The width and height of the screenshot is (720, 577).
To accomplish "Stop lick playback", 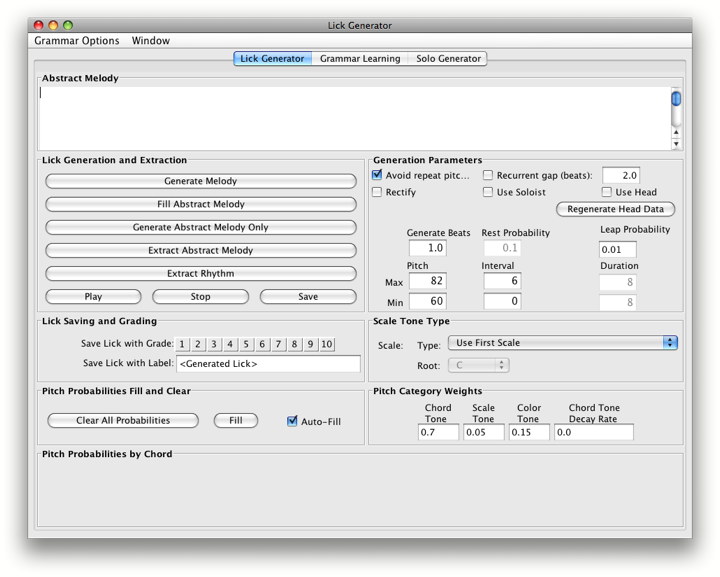I will (x=200, y=296).
